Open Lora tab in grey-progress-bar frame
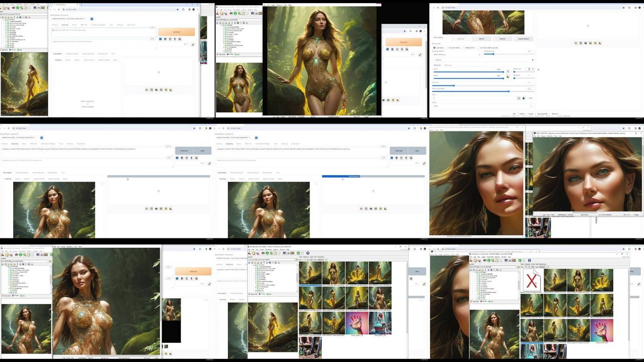This screenshot has width=644, height=362. (63, 173)
